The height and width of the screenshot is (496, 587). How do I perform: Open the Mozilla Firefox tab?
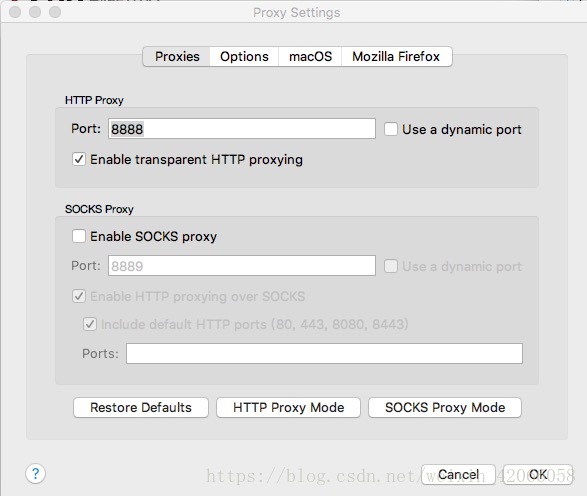pyautogui.click(x=396, y=57)
